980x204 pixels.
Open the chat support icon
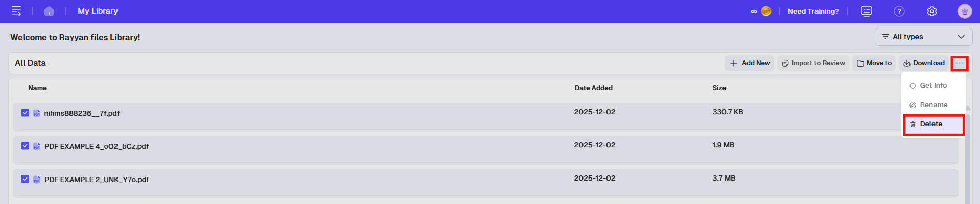[867, 11]
